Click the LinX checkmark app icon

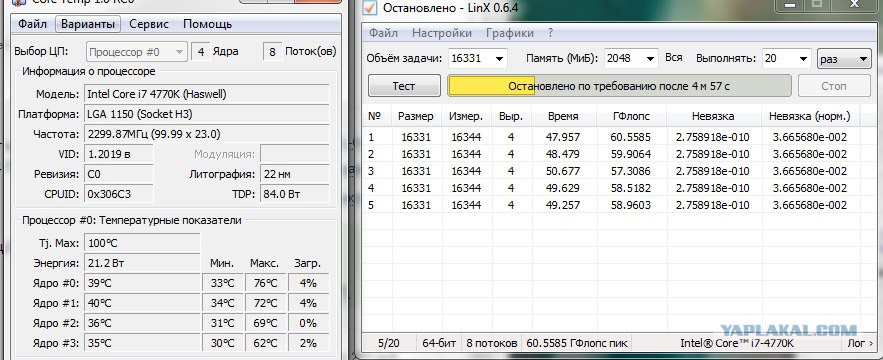370,7
